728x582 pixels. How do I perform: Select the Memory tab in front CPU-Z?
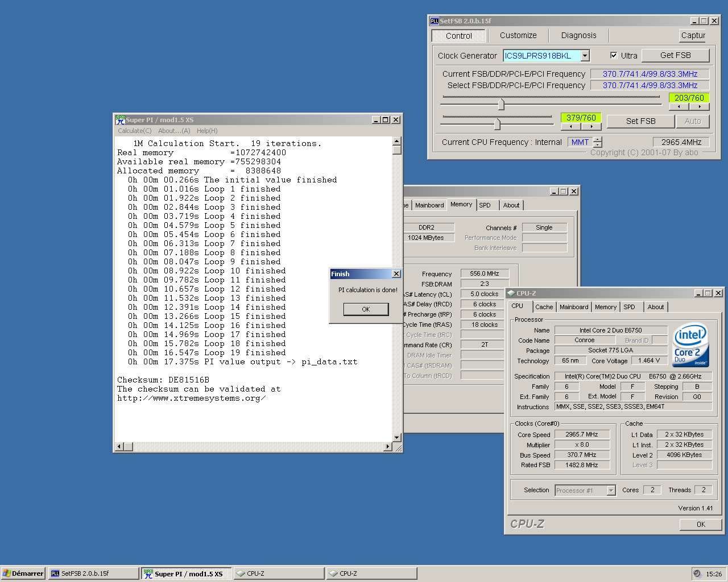point(606,307)
